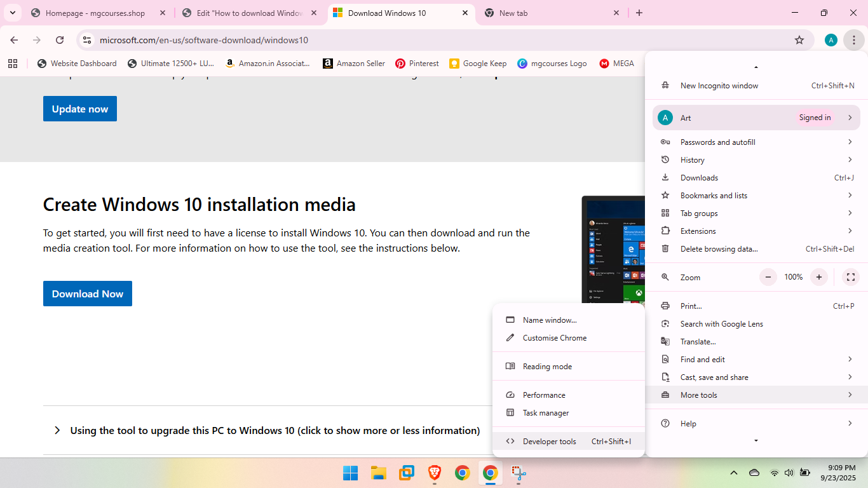
Task: Enter fullscreen using the zoom row icon
Action: (x=850, y=277)
